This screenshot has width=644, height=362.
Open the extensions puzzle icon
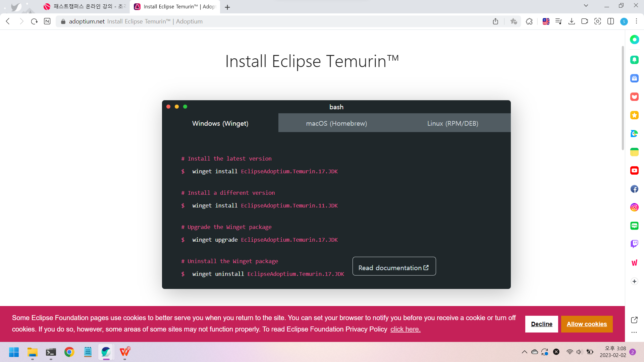[x=529, y=21]
